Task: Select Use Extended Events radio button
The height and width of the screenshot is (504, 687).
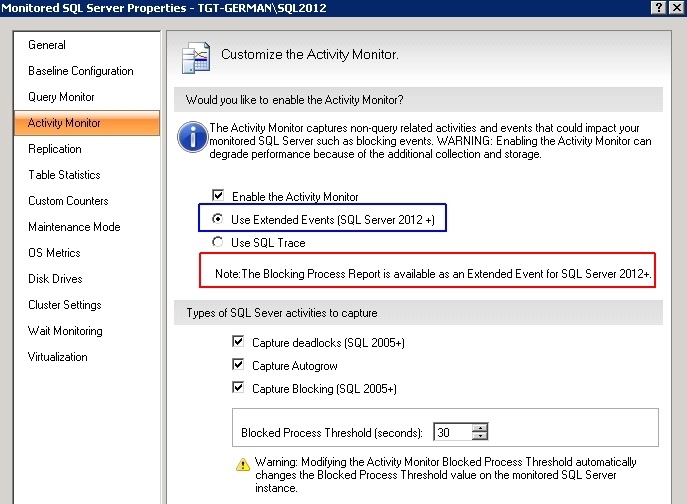Action: (x=217, y=218)
